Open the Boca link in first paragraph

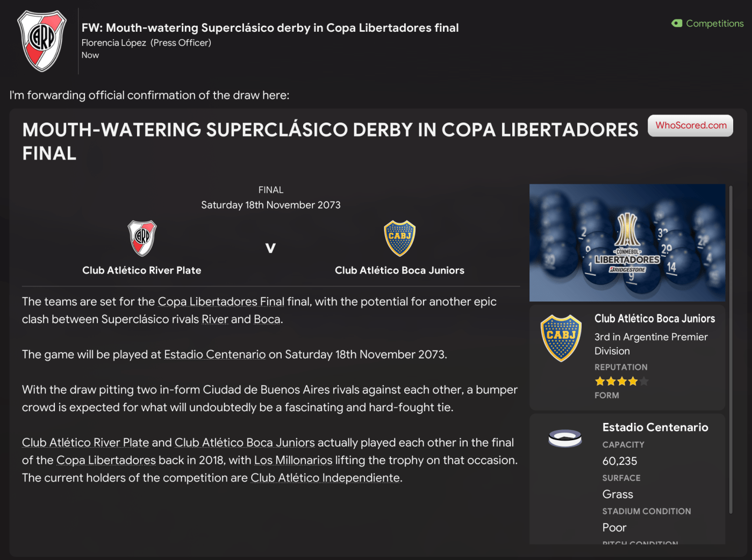click(267, 320)
